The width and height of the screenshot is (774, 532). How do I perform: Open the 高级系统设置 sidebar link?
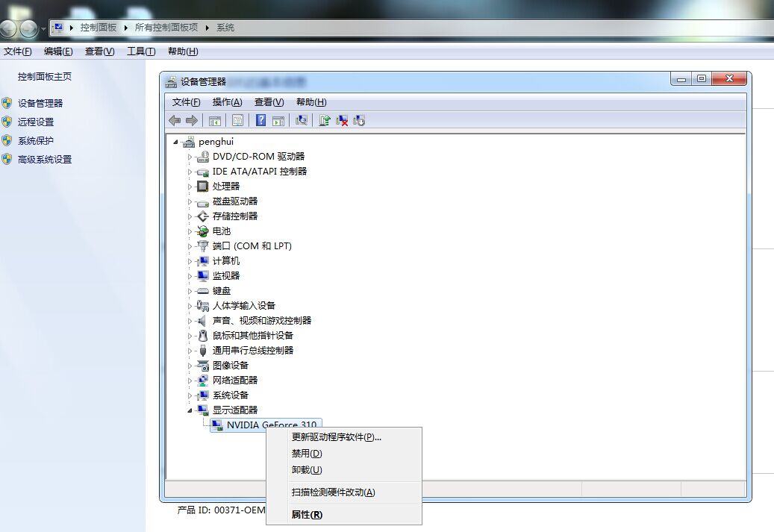point(45,160)
